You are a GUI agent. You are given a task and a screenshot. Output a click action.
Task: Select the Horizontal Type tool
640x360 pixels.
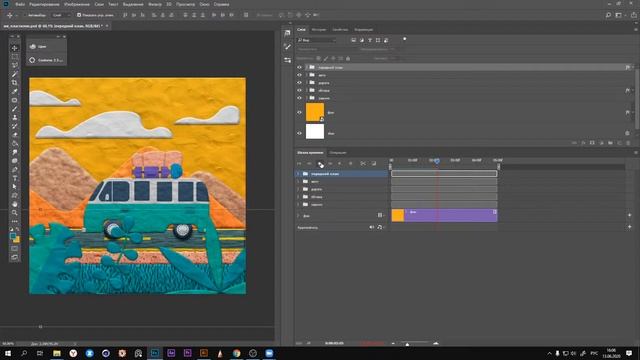click(15, 178)
